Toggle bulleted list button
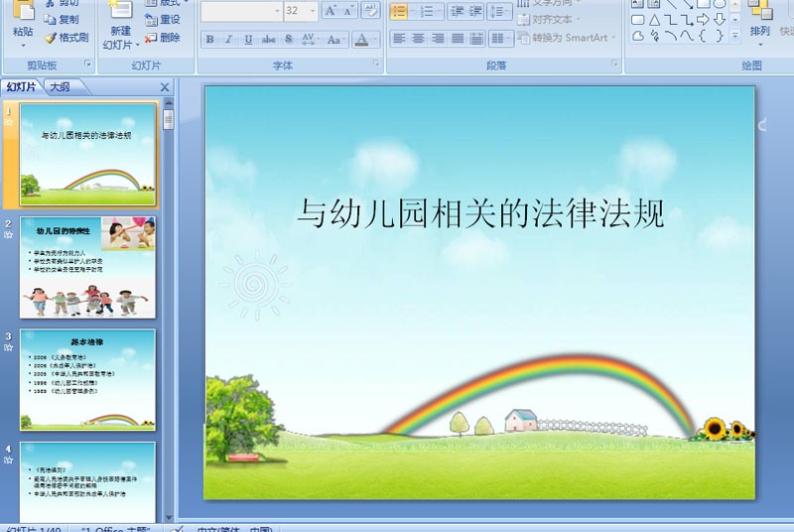The height and width of the screenshot is (532, 794). point(399,11)
